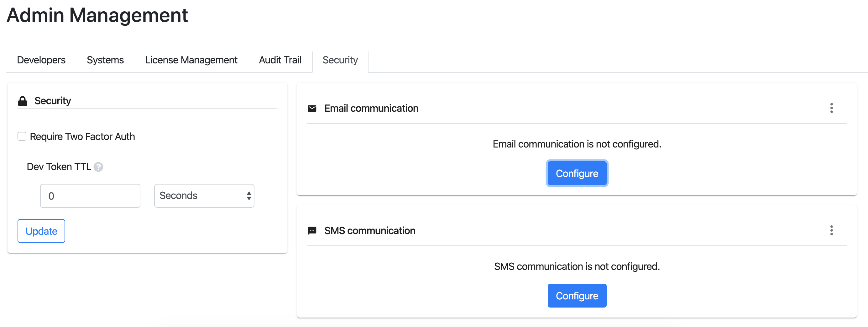Click the SMS chat bubble icon
This screenshot has height=327, width=868.
[312, 231]
